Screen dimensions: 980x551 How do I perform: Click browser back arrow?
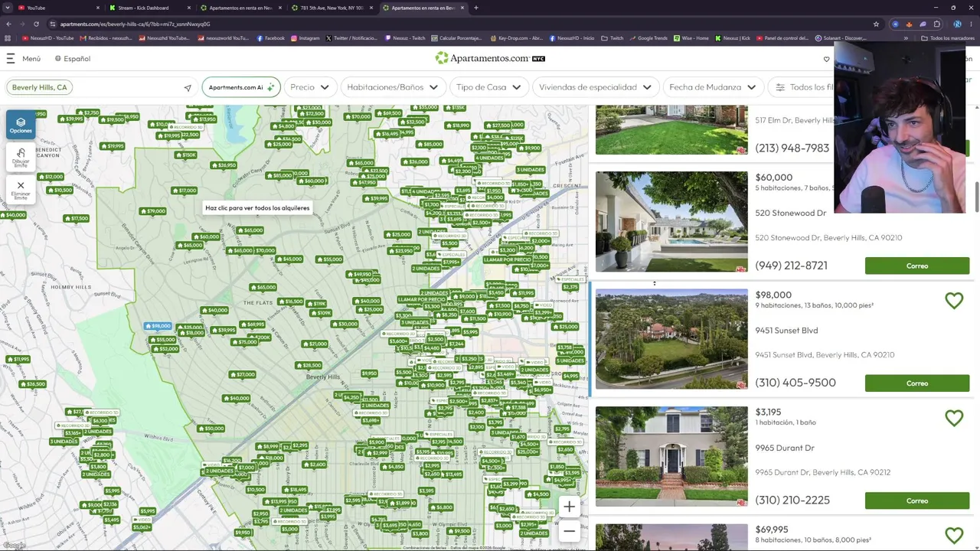(x=8, y=24)
